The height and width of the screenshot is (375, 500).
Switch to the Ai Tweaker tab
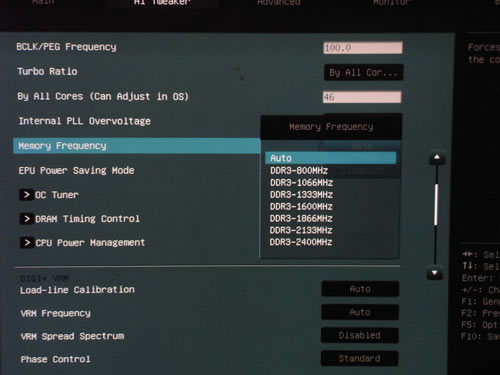[x=162, y=3]
